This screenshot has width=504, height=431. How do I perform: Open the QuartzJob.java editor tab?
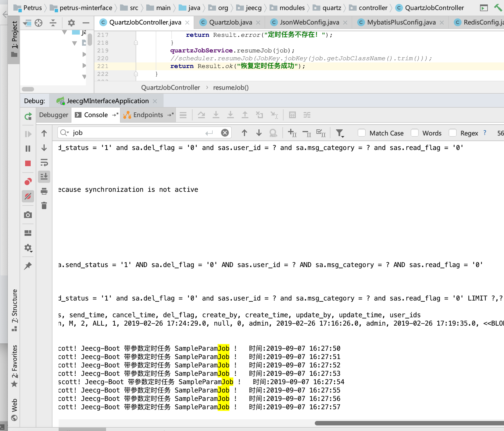coord(231,22)
